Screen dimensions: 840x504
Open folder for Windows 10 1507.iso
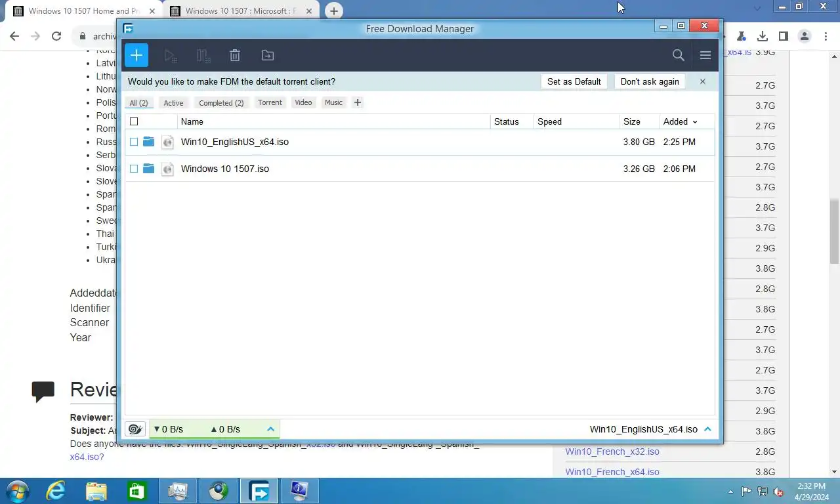[149, 169]
